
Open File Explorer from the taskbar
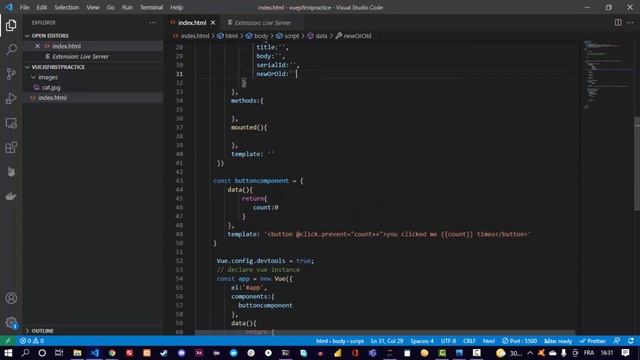point(77,353)
